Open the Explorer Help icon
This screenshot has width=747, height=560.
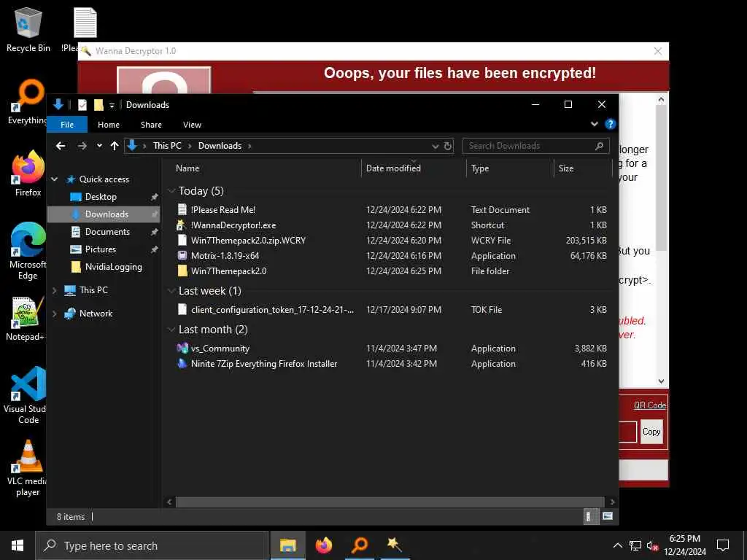click(x=611, y=124)
